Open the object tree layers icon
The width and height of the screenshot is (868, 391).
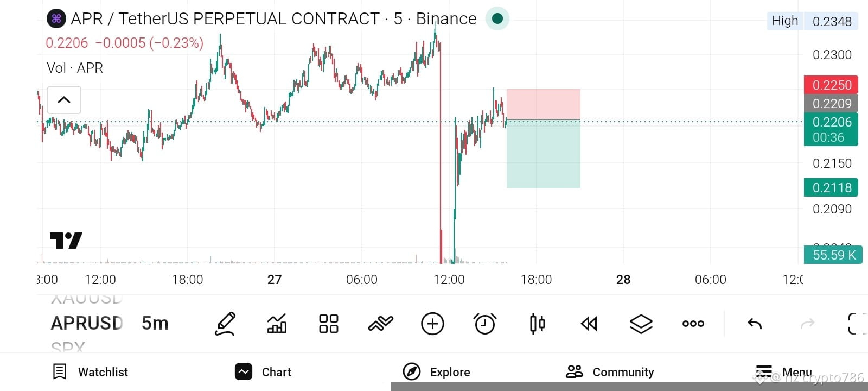(x=641, y=324)
